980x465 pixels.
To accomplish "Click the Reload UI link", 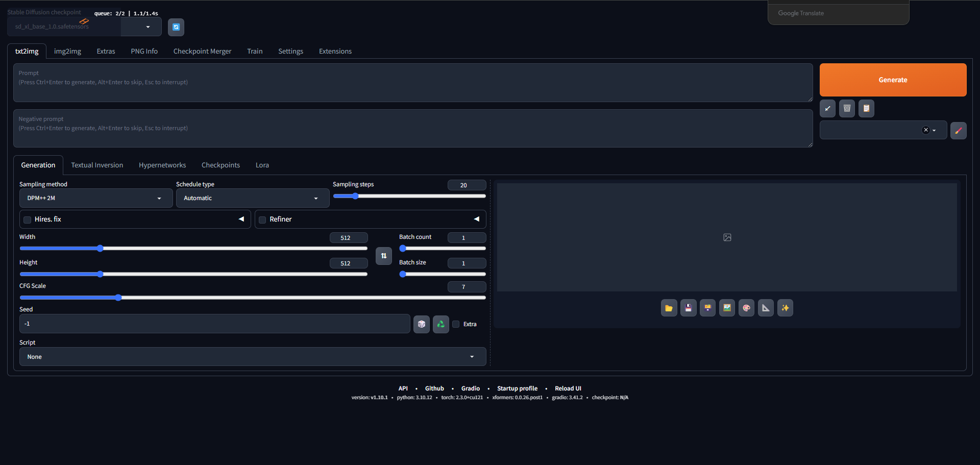I will point(568,388).
